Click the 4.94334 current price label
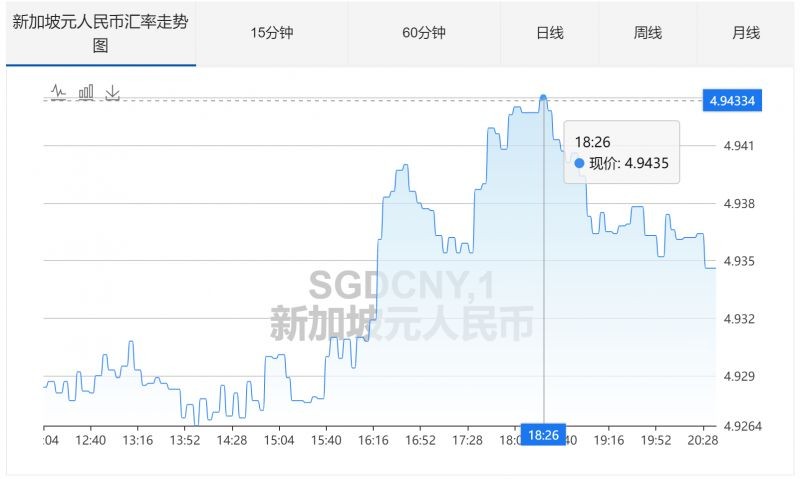Image resolution: width=800 pixels, height=479 pixels. point(731,100)
